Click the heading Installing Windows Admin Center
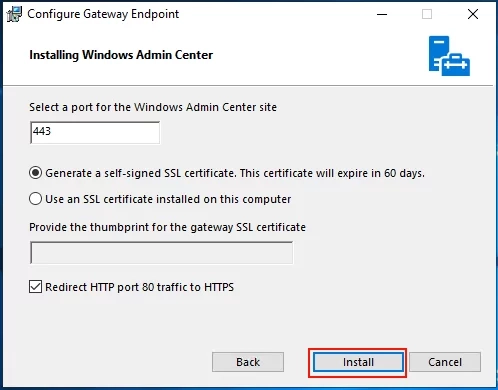Image resolution: width=498 pixels, height=390 pixels. tap(121, 55)
